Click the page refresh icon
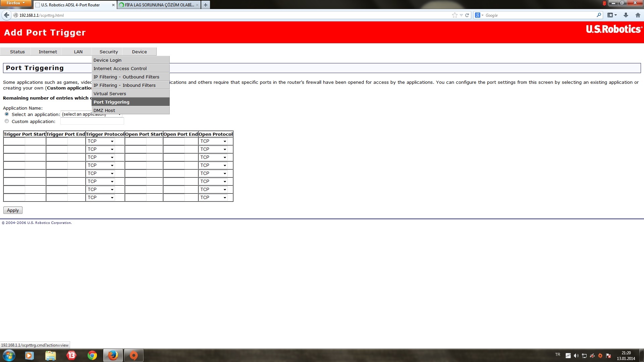Image resolution: width=644 pixels, height=362 pixels. 468,15
